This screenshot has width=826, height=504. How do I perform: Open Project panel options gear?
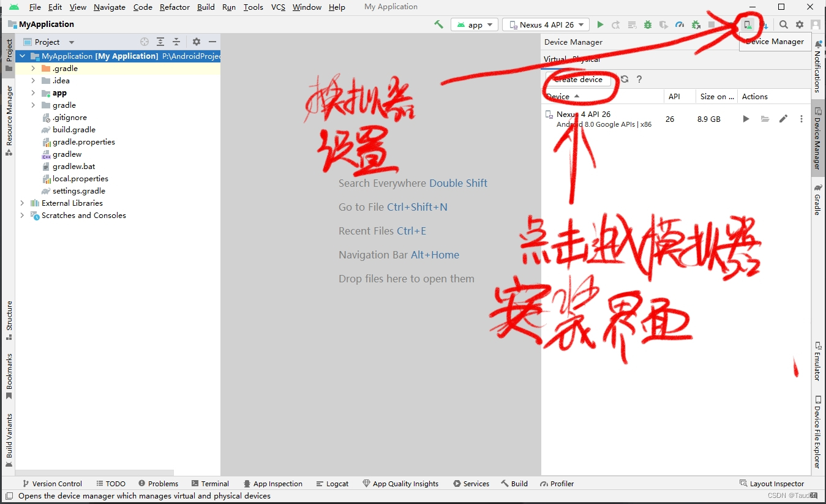pyautogui.click(x=197, y=42)
